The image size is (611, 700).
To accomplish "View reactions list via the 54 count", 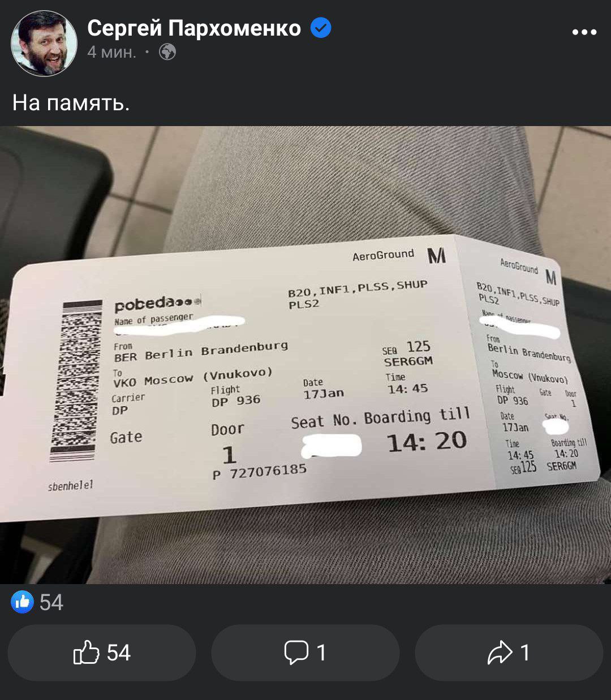I will [51, 603].
